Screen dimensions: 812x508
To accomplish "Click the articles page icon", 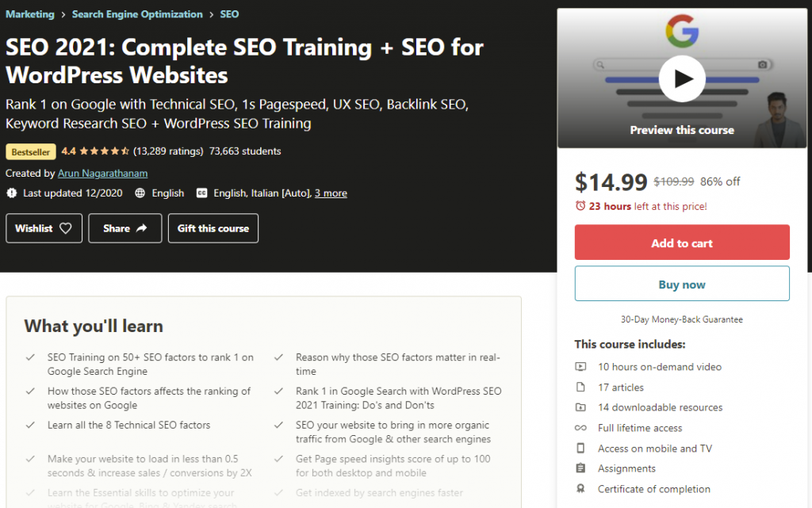I will tap(580, 388).
